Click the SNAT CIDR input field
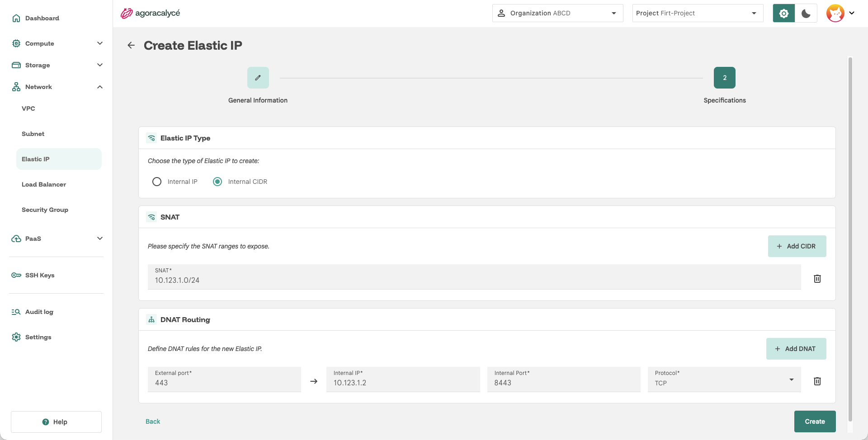Image resolution: width=868 pixels, height=440 pixels. 474,277
